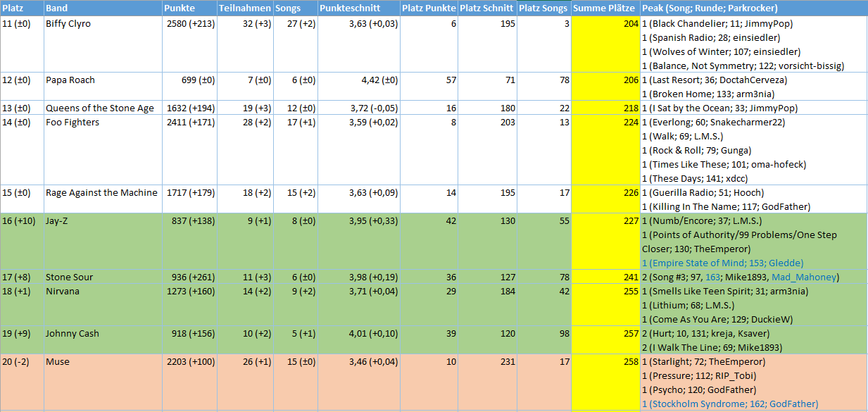Select the Platz column header

[x=21, y=8]
